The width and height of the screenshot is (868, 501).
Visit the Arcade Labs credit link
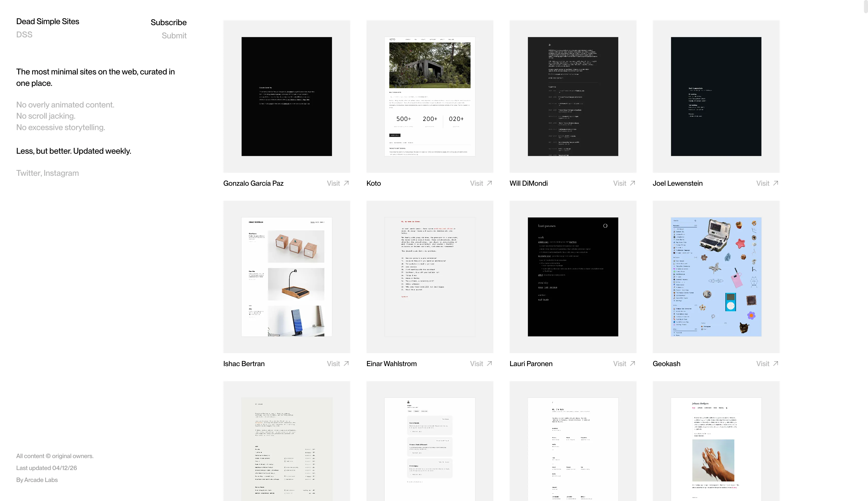(x=41, y=480)
